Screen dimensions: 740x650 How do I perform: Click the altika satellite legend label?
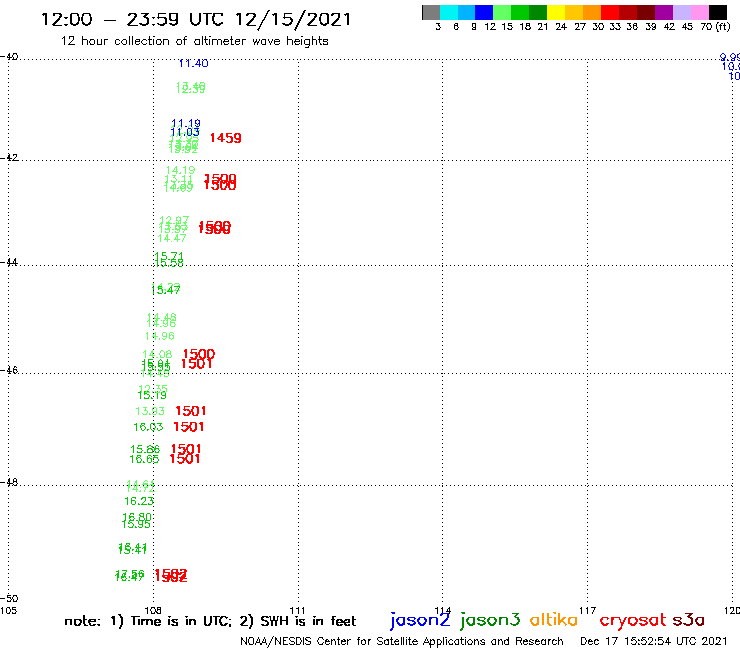coord(554,619)
